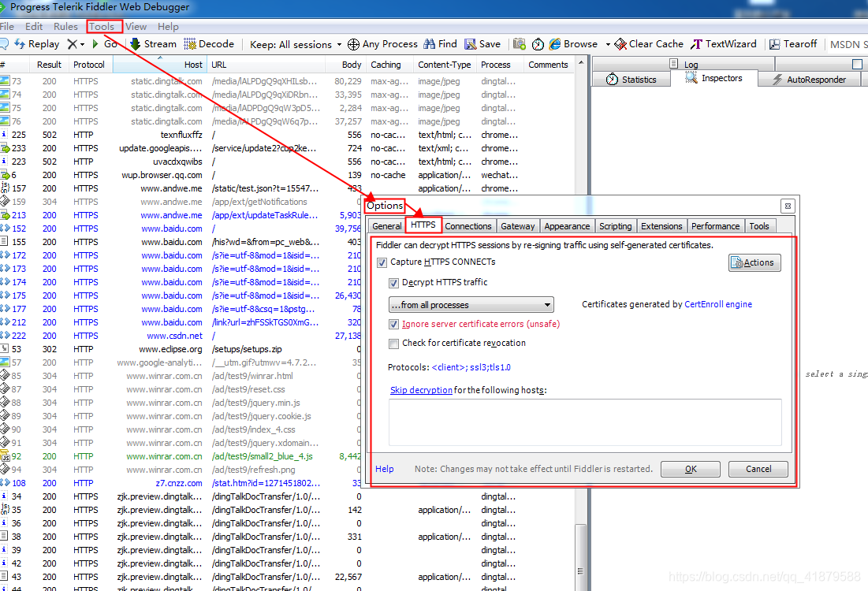This screenshot has width=868, height=591.
Task: Click the AutoResponder lightning icon
Action: click(778, 79)
